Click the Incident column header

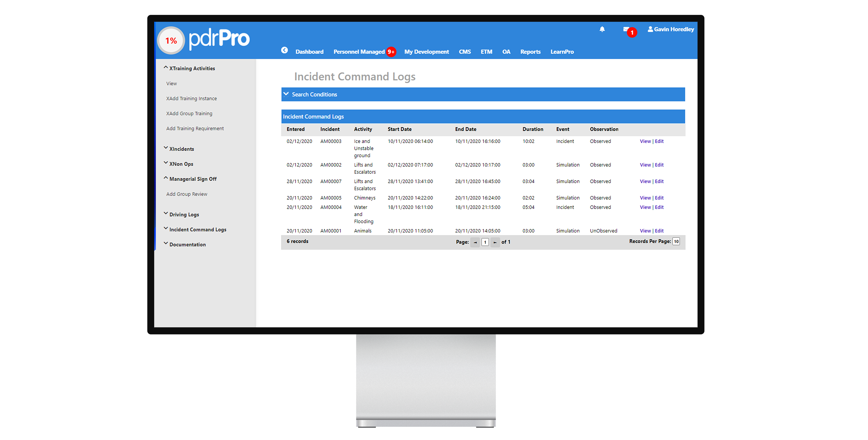point(330,129)
